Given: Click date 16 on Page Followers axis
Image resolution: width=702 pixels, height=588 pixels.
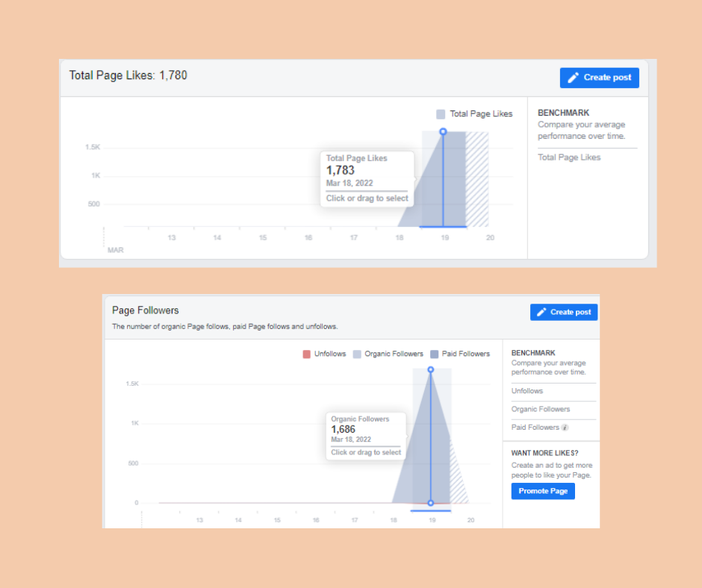Looking at the screenshot, I should (316, 520).
